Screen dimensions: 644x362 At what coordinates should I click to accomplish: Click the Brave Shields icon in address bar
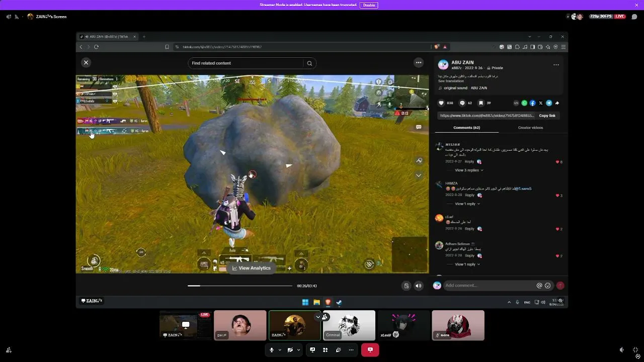point(436,47)
